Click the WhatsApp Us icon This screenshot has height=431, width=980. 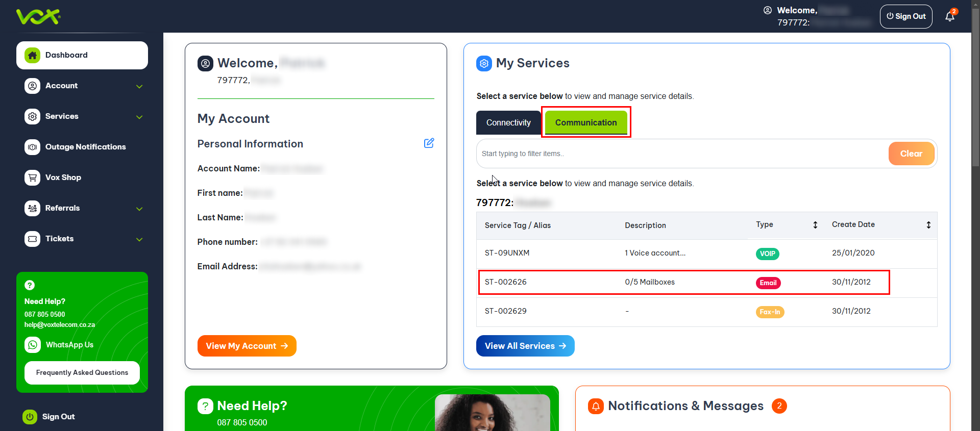[33, 345]
